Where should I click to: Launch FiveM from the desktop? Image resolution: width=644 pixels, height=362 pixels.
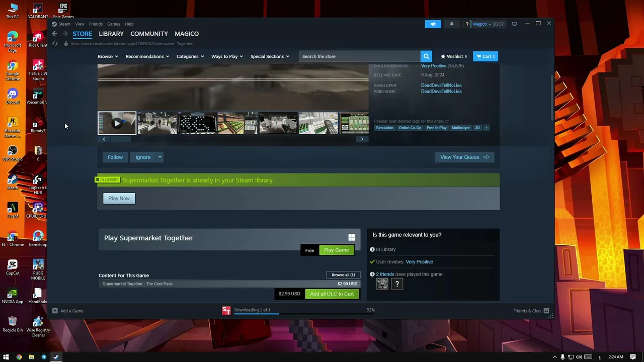(x=13, y=210)
